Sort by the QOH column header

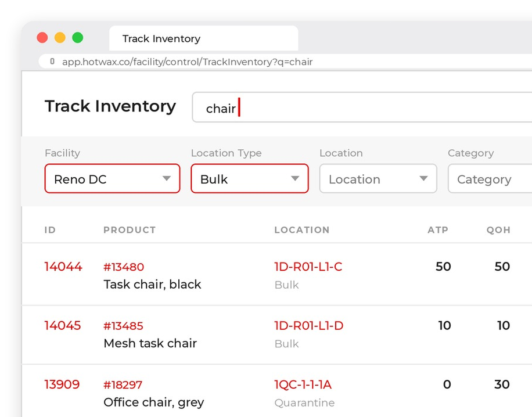(498, 230)
